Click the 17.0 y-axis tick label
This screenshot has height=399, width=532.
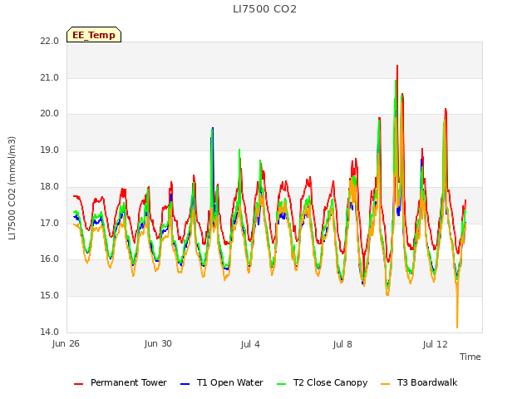point(50,224)
